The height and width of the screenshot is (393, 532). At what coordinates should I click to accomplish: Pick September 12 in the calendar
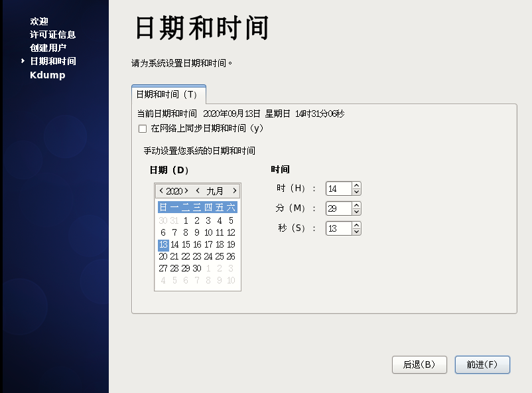tap(231, 232)
